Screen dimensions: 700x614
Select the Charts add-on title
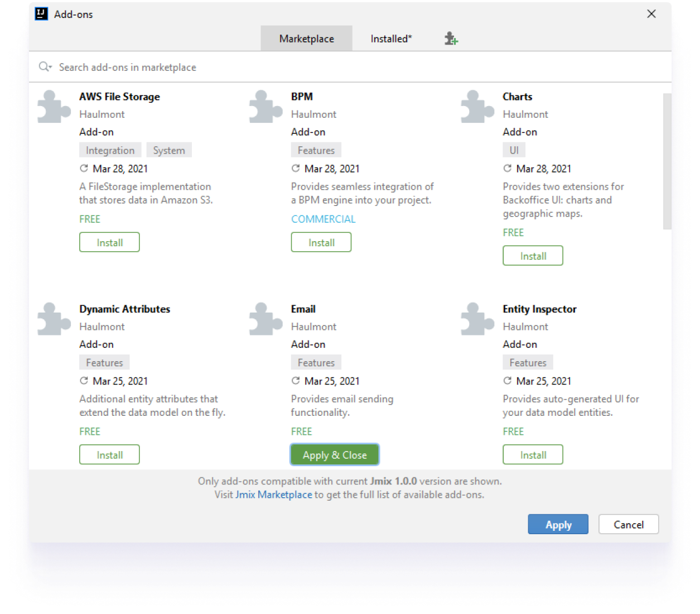click(x=518, y=97)
